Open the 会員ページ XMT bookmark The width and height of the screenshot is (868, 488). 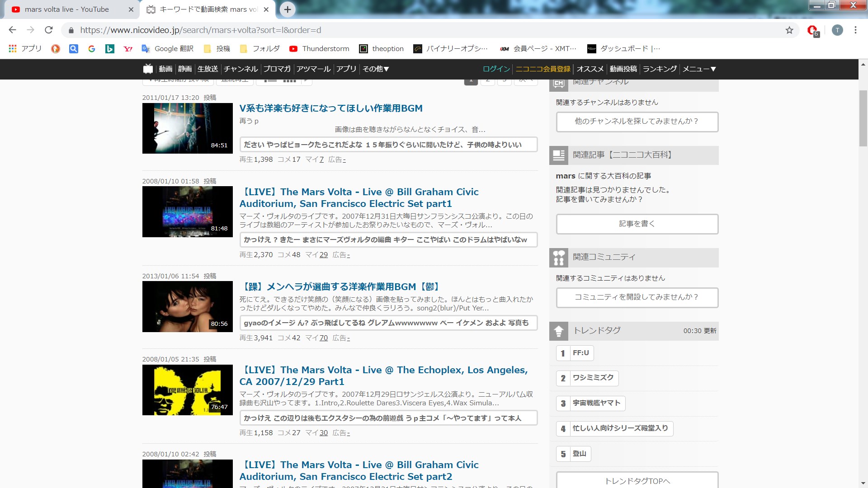[x=538, y=49]
